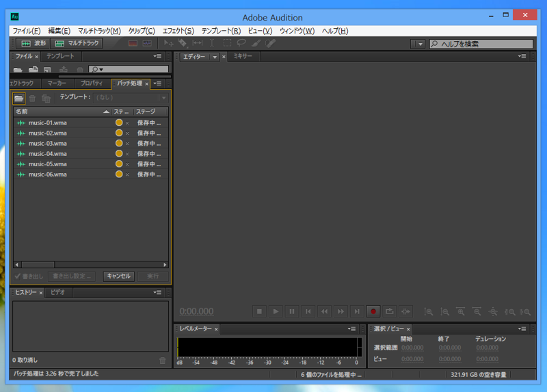547x392 pixels.
Task: Open エフェクト(S) menu
Action: tap(178, 31)
